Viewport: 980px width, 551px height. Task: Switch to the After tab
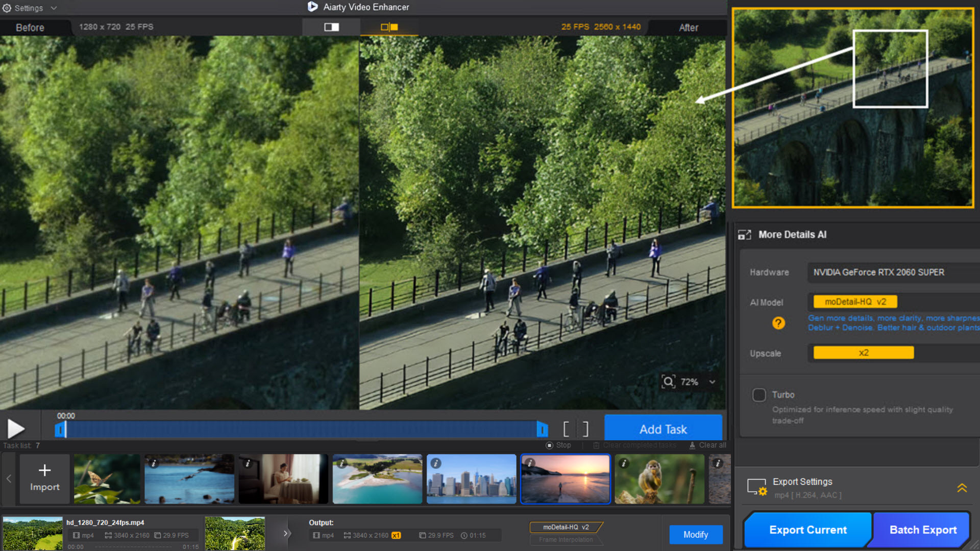(x=688, y=27)
